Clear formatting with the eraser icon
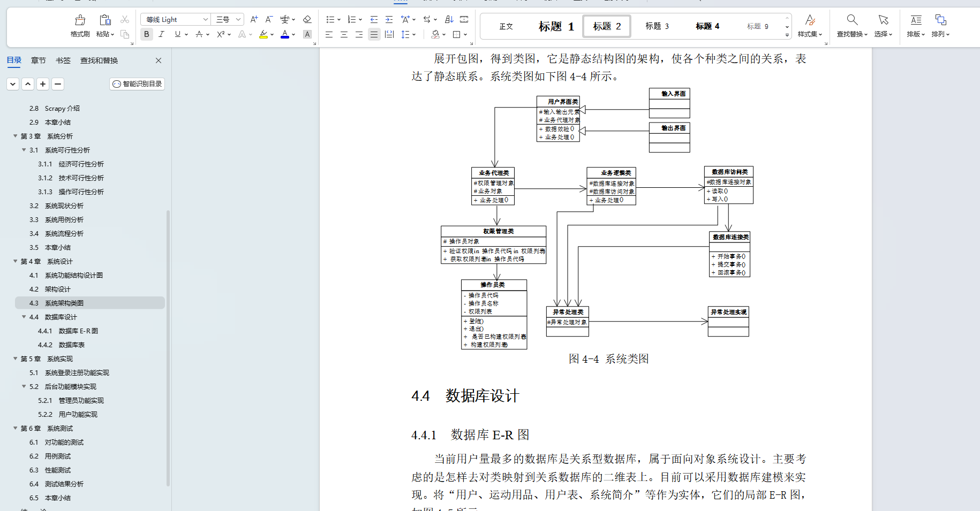 307,19
